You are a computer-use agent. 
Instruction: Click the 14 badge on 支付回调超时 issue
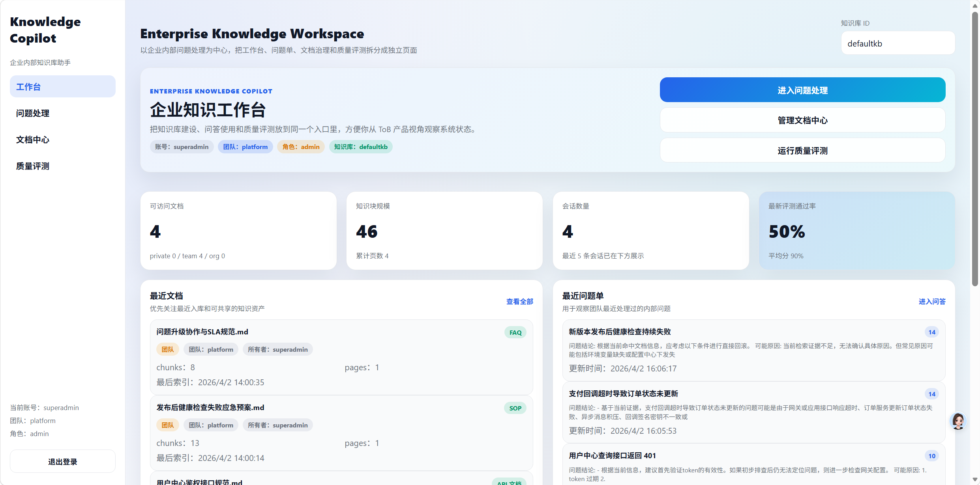pyautogui.click(x=931, y=394)
